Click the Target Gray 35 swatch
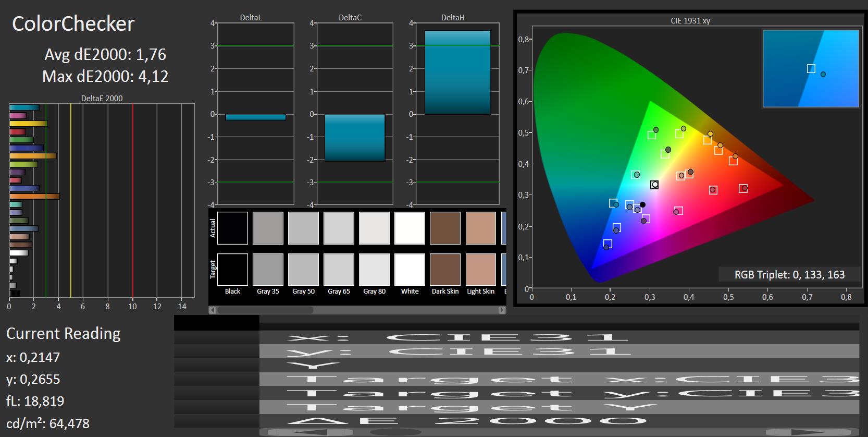This screenshot has width=868, height=437. (x=268, y=269)
